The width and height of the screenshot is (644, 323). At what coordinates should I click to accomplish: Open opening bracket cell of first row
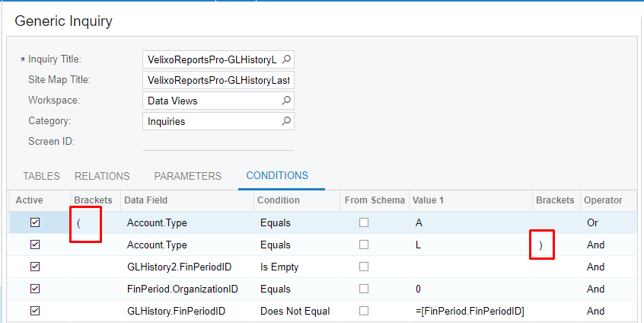(x=95, y=222)
